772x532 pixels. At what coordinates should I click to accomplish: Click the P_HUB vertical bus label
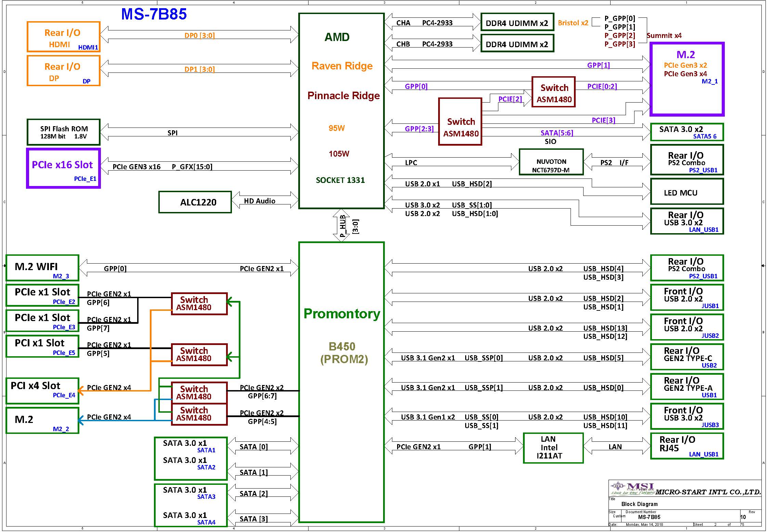[342, 226]
